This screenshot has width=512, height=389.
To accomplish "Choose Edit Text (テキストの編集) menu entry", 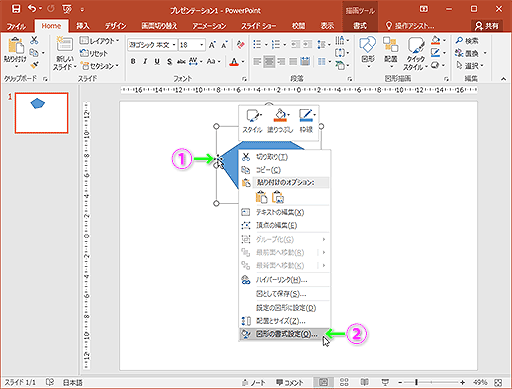I will click(x=284, y=212).
